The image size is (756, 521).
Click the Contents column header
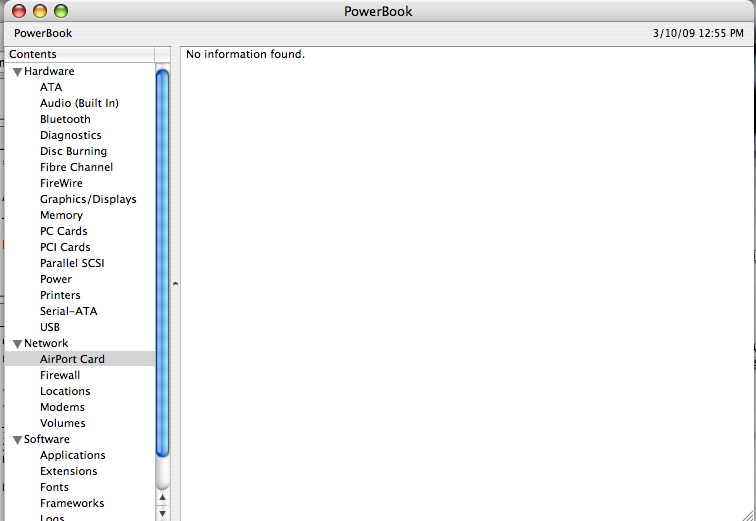coord(80,54)
